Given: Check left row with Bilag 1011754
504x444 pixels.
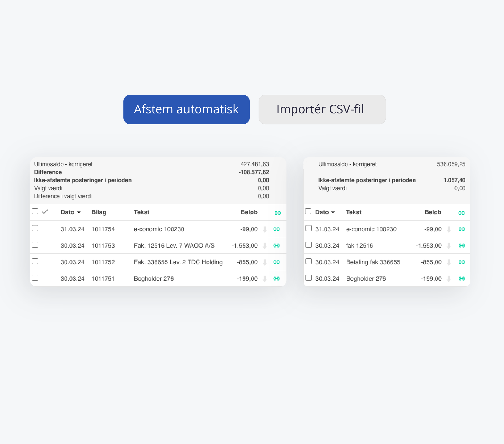Looking at the screenshot, I should 35,228.
